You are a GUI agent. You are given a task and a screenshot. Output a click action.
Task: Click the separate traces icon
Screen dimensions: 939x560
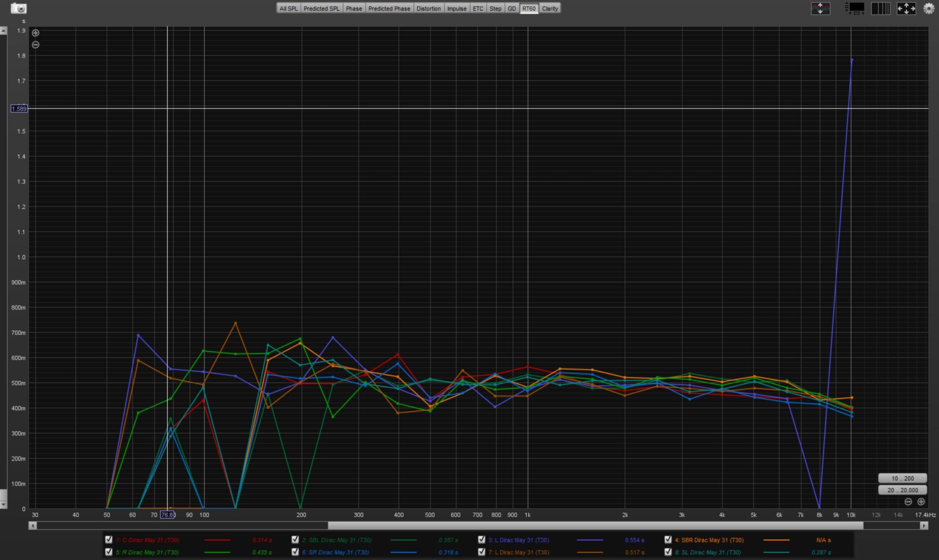pos(820,8)
